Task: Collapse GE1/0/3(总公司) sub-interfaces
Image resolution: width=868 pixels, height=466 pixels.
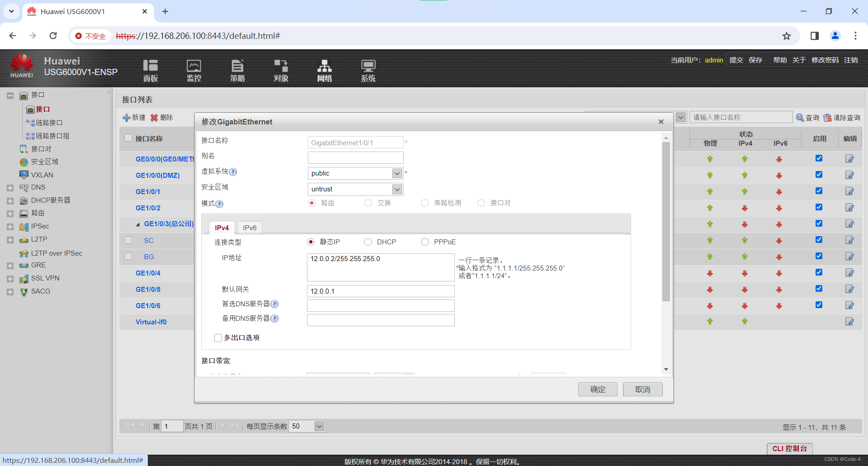Action: pyautogui.click(x=138, y=224)
